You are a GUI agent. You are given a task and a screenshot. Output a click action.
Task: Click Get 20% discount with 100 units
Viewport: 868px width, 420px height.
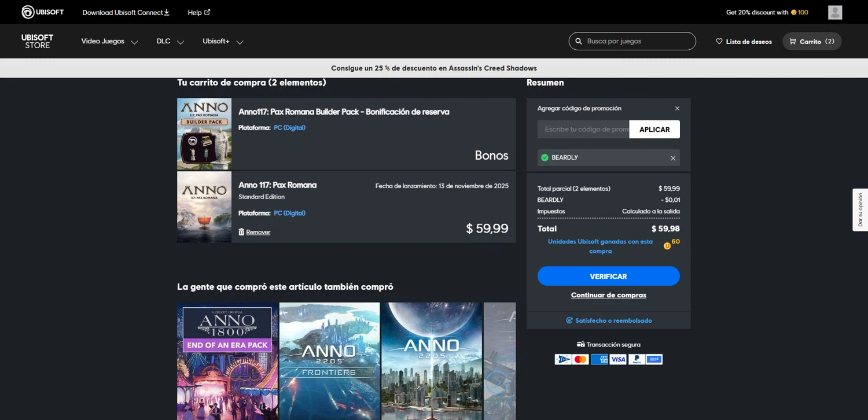tap(767, 12)
